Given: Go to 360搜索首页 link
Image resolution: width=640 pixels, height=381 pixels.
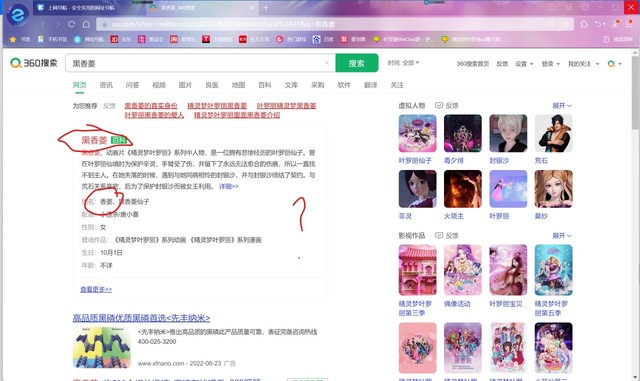Looking at the screenshot, I should [x=472, y=64].
